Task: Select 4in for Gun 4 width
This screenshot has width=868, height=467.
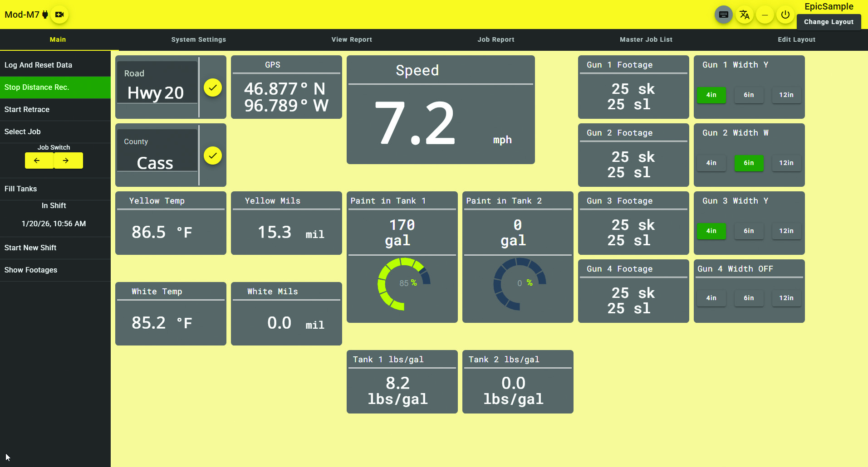Action: point(711,298)
